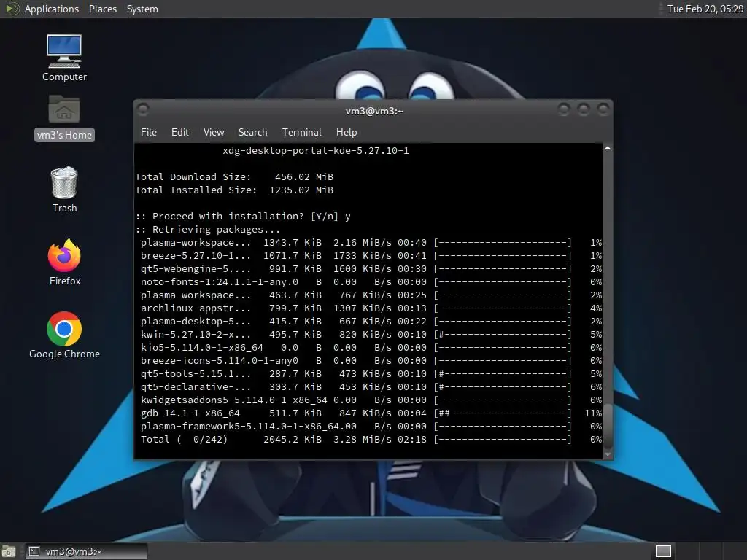Click the 'Total ( 0/242)' summary row
747x560 pixels.
(x=371, y=440)
